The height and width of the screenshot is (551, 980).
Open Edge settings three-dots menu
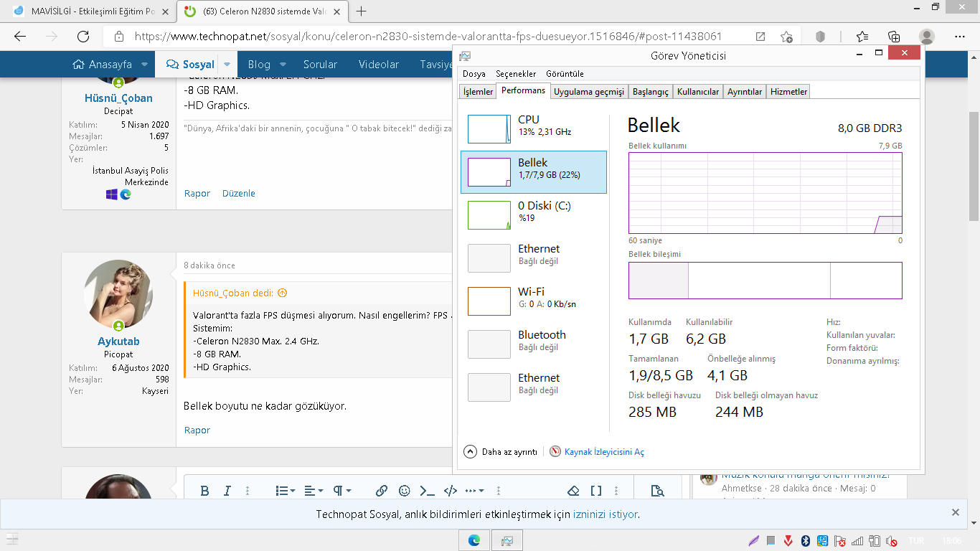(x=960, y=37)
